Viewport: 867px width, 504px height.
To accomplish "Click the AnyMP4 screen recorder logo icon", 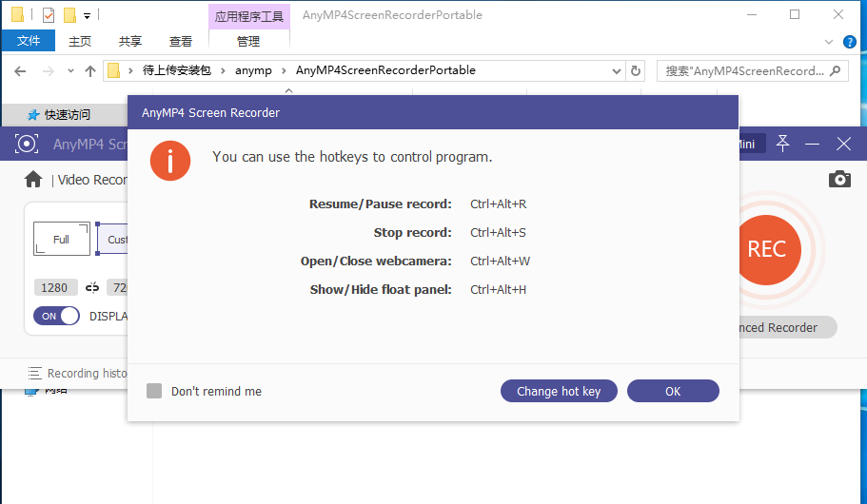I will (27, 144).
